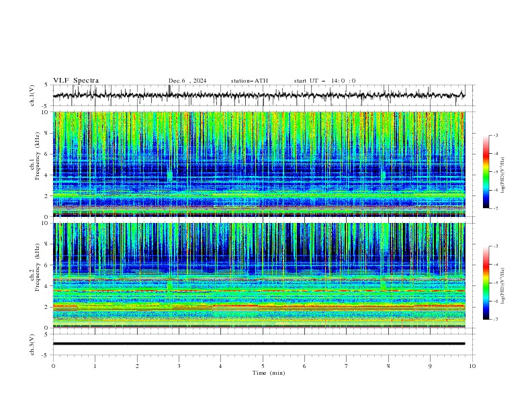
Task: Click the 'VLF Spectra' title text
Action: tap(76, 81)
